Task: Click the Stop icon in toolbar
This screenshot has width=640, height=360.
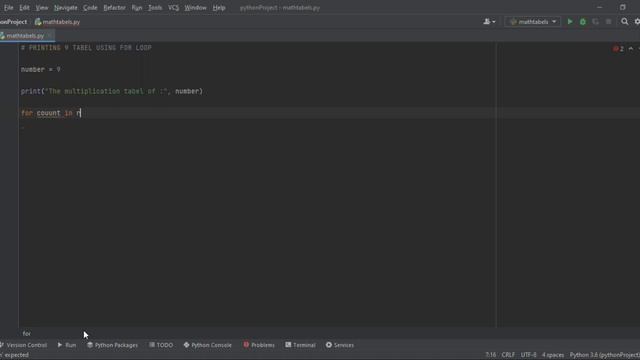Action: point(609,22)
